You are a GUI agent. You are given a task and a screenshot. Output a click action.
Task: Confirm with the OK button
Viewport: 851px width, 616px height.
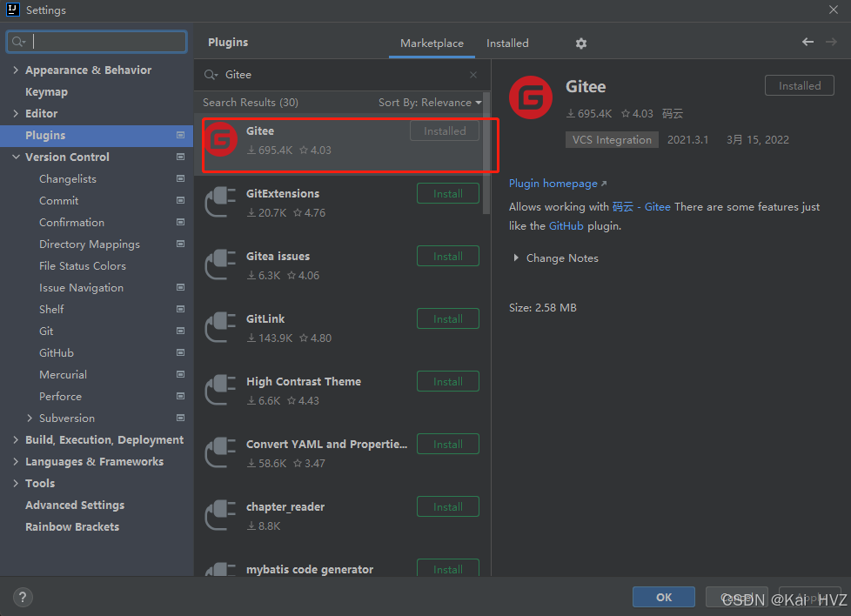(x=664, y=597)
